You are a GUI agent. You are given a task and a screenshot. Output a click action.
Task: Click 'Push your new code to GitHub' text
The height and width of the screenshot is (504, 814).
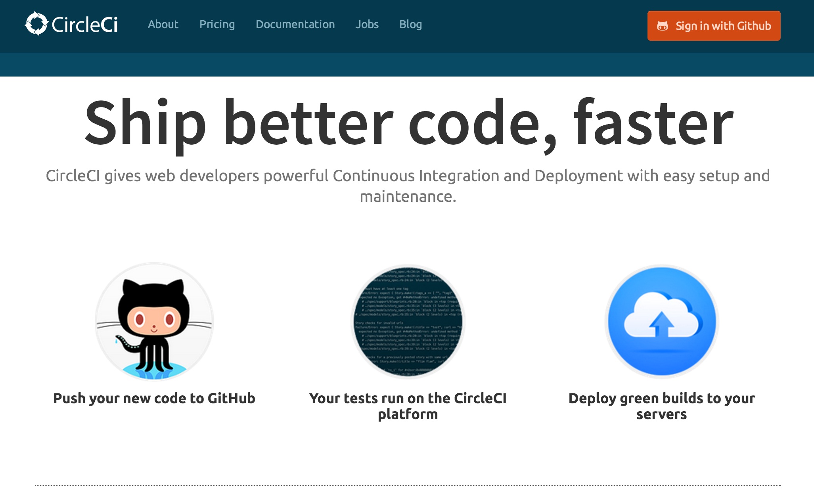tap(154, 399)
